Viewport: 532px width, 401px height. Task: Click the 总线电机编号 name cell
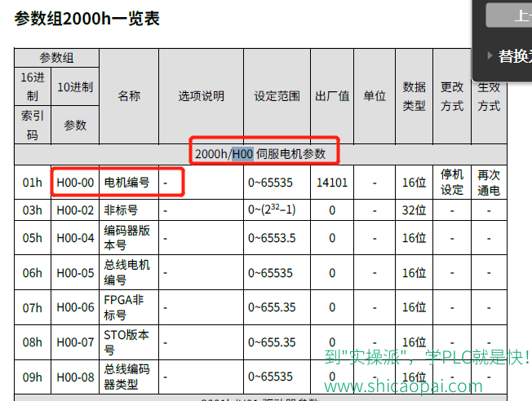coord(129,272)
